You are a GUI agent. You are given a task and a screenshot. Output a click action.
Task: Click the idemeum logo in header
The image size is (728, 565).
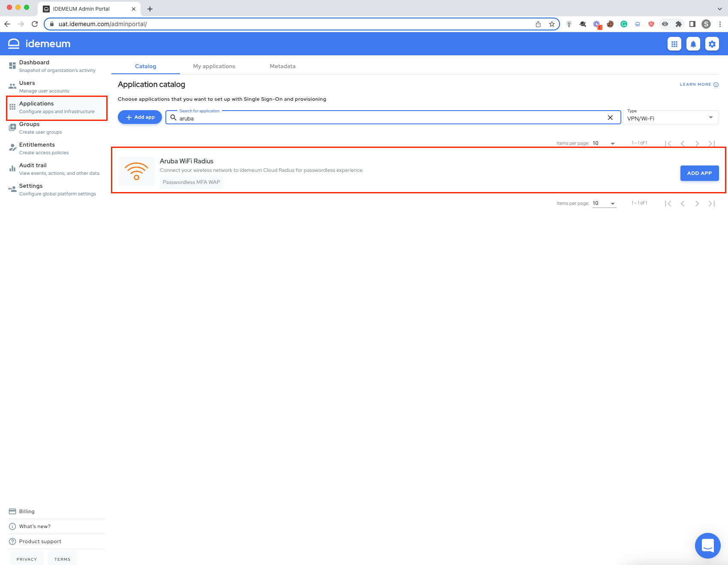(39, 44)
